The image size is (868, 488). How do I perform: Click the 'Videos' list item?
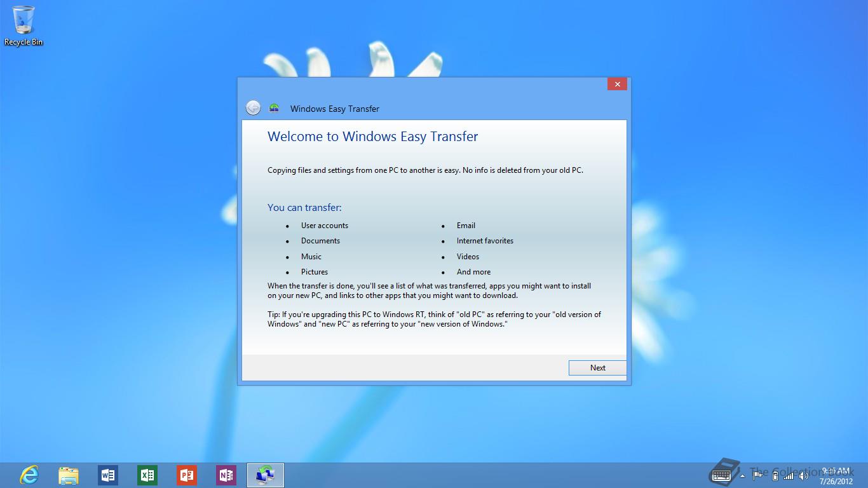[x=468, y=257]
